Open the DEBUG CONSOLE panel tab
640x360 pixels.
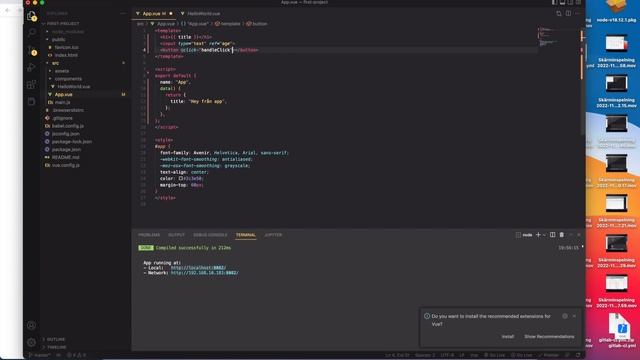[x=210, y=235]
